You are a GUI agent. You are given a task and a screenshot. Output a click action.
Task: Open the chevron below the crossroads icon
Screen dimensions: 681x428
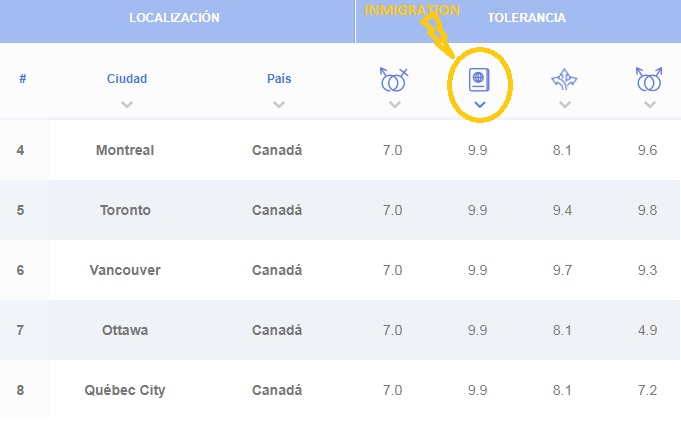[565, 104]
